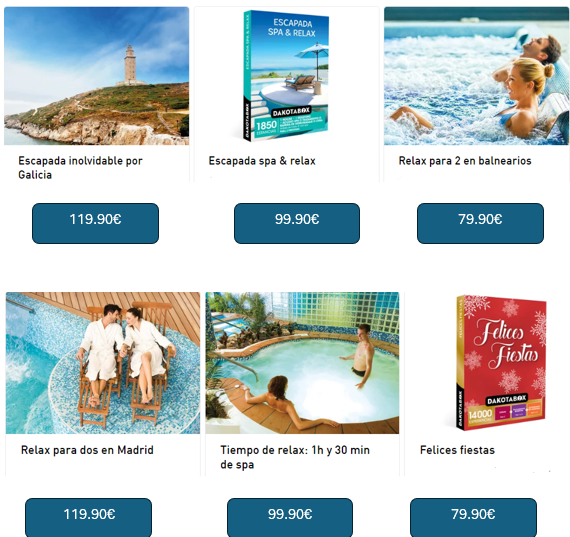The width and height of the screenshot is (570, 537).
Task: Open the Felices Fiestas red box image
Action: pyautogui.click(x=501, y=362)
